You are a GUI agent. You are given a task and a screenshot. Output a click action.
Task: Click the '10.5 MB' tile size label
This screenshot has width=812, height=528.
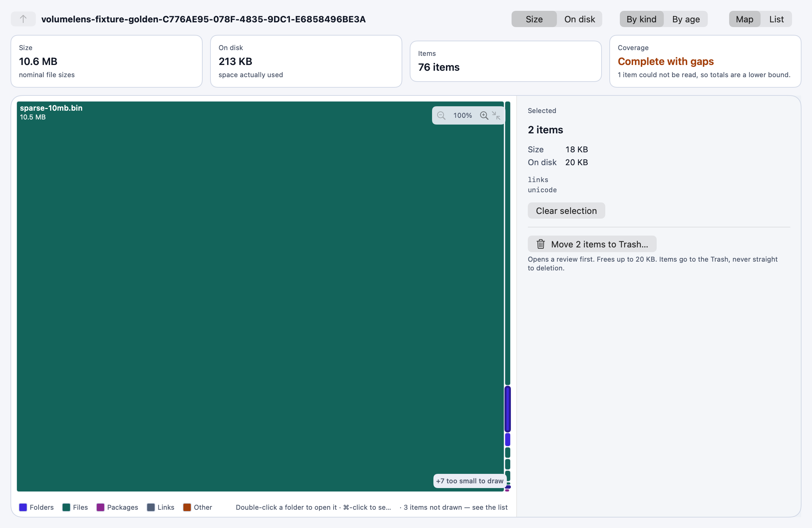pyautogui.click(x=33, y=117)
